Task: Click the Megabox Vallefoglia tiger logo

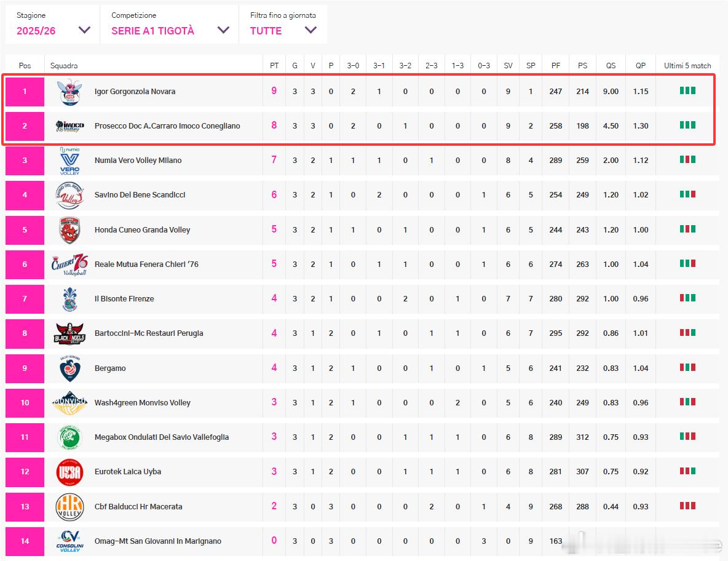Action: (69, 437)
